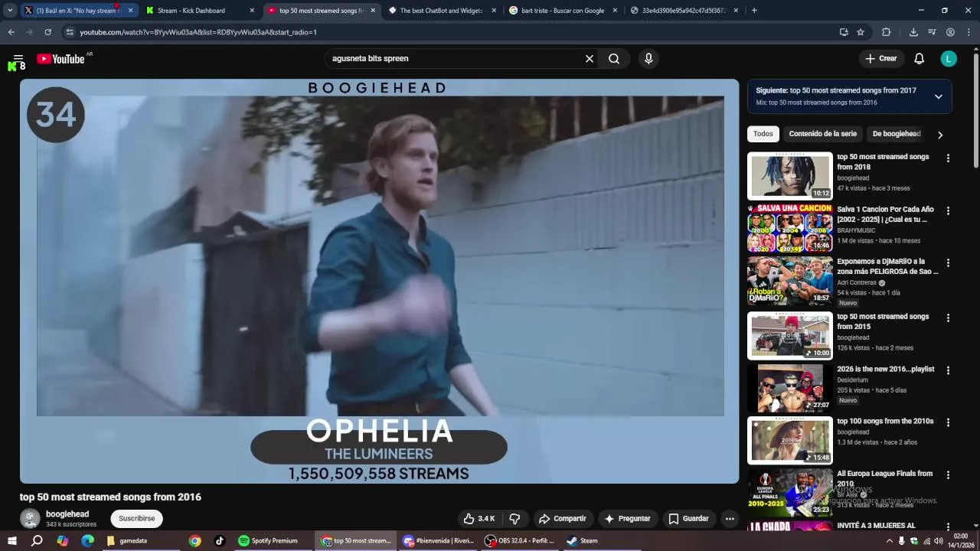Open Chrome downloads icon
The height and width of the screenshot is (551, 980).
(913, 32)
